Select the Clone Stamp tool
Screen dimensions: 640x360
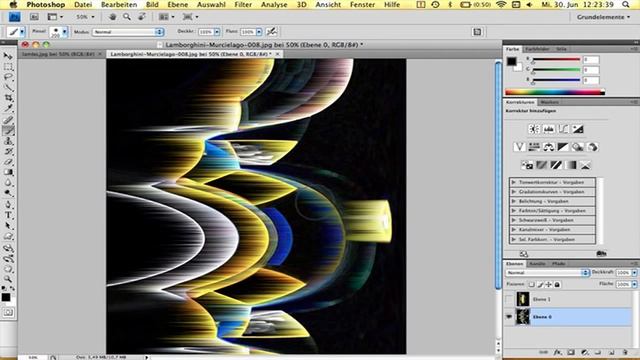[x=8, y=141]
